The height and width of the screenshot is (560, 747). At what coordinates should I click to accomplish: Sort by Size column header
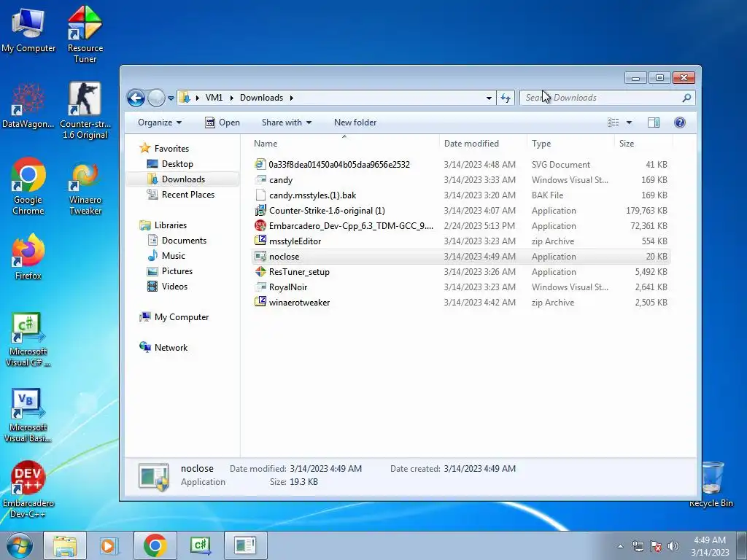click(643, 144)
